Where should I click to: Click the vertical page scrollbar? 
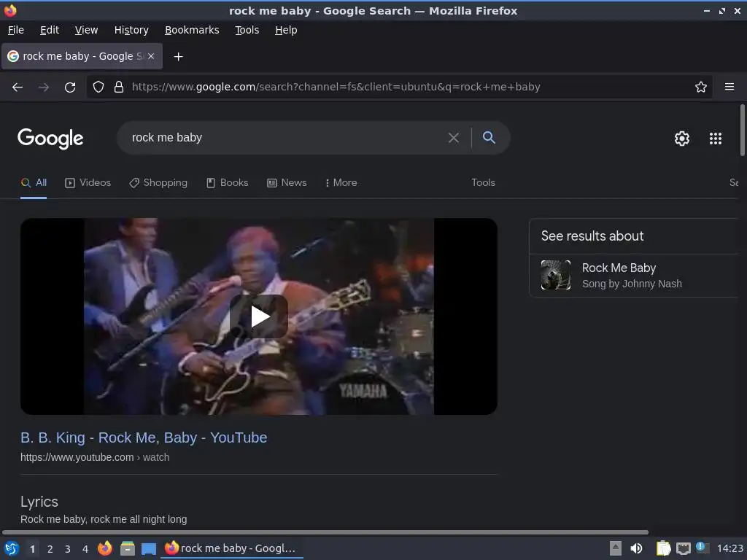(742, 130)
